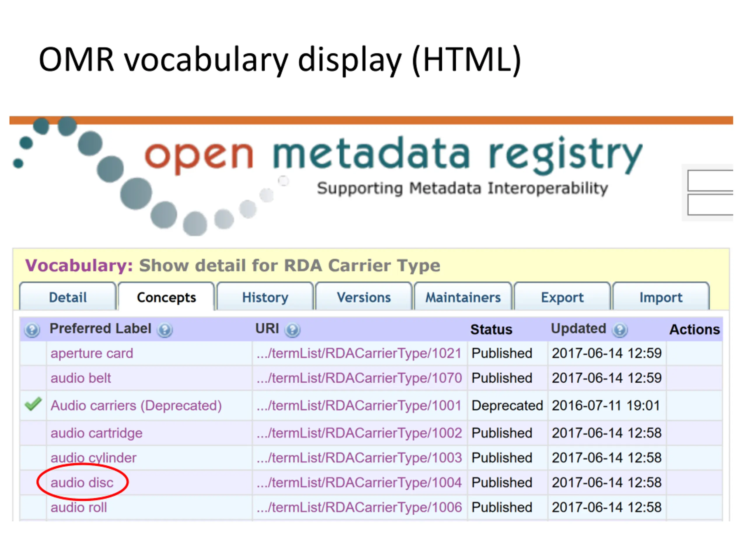747x560 pixels.
Task: Click the 2016-07-11 19:01 updated date
Action: (606, 405)
